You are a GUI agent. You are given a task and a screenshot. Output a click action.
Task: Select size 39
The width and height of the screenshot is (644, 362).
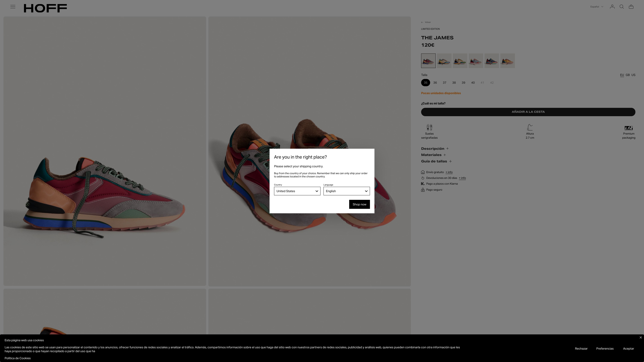point(463,83)
